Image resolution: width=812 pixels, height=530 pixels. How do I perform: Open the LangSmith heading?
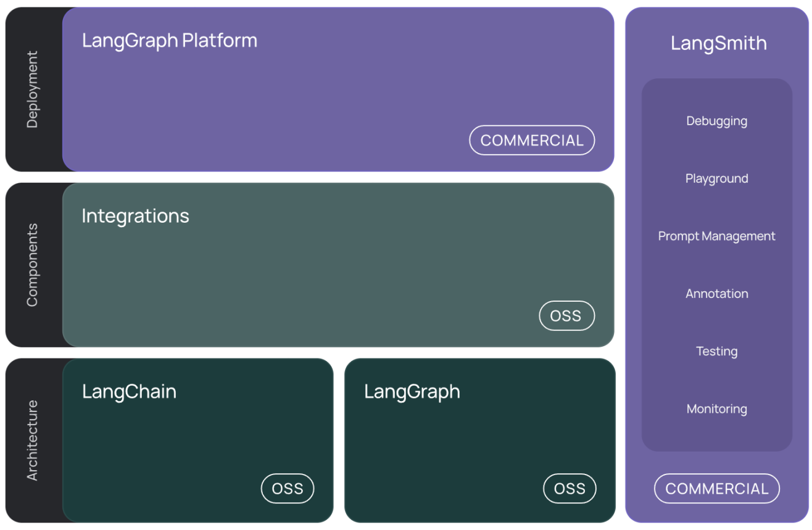pos(719,43)
